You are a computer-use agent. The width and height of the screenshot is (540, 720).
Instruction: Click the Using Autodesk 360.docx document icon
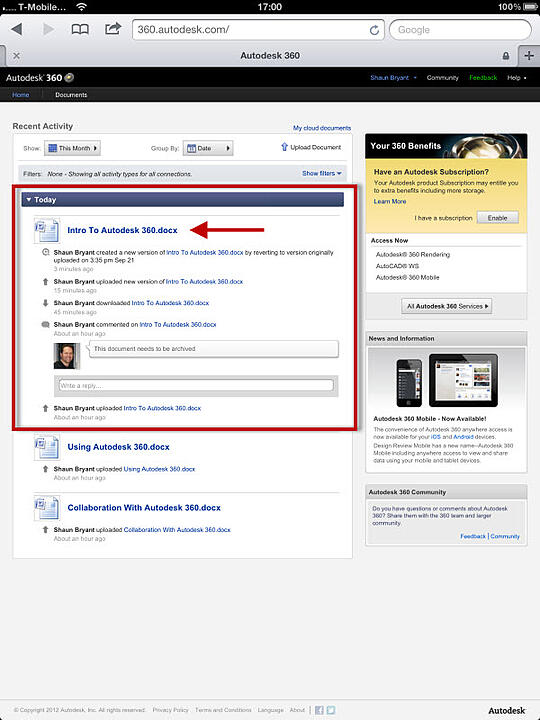(46, 447)
